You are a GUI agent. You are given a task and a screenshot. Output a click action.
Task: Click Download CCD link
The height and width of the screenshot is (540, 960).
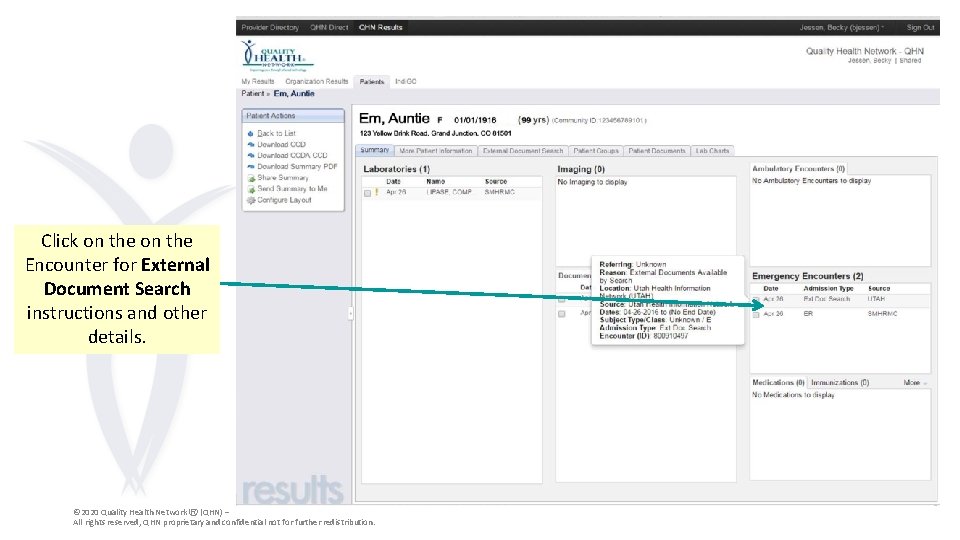(281, 144)
